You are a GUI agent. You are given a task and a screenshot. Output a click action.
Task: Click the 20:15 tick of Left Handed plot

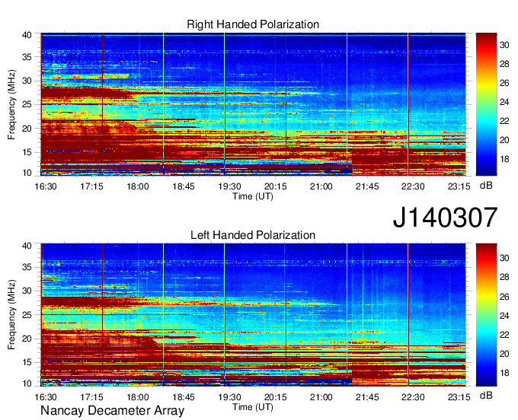tap(276, 397)
